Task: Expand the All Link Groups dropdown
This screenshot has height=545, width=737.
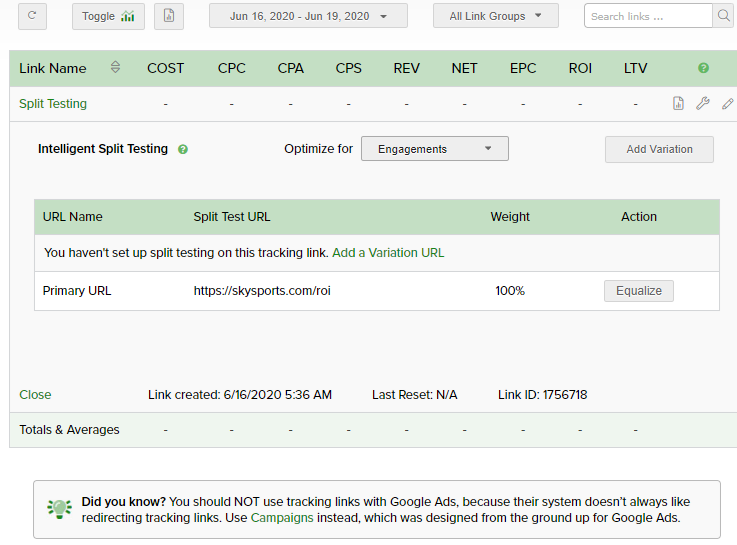Action: pos(495,16)
